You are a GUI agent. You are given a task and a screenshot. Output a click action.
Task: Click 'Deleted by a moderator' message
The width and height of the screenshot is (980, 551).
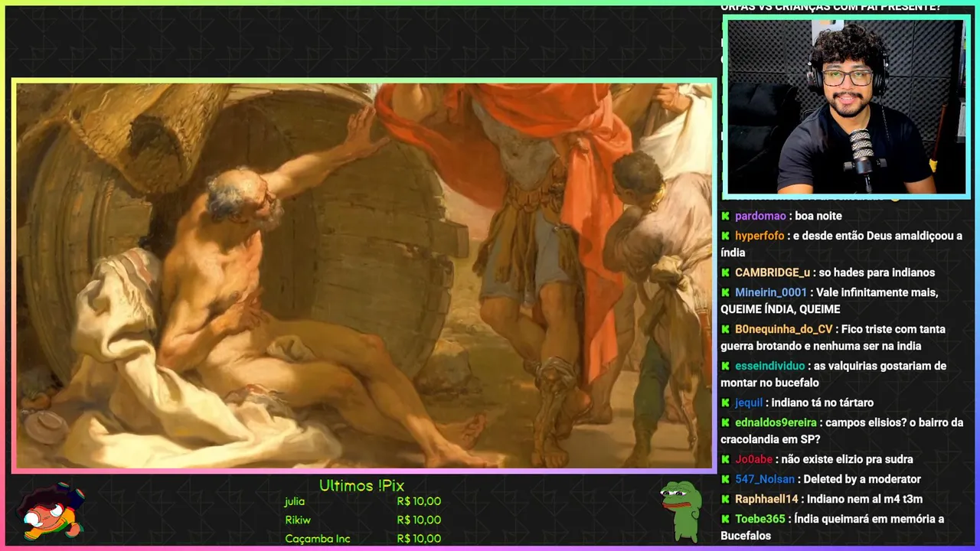click(x=862, y=480)
